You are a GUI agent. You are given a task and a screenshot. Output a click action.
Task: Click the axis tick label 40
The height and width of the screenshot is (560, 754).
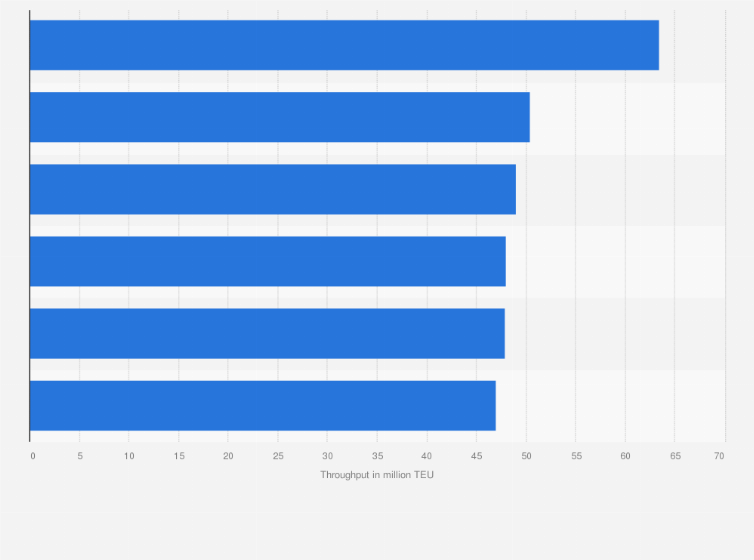[427, 456]
